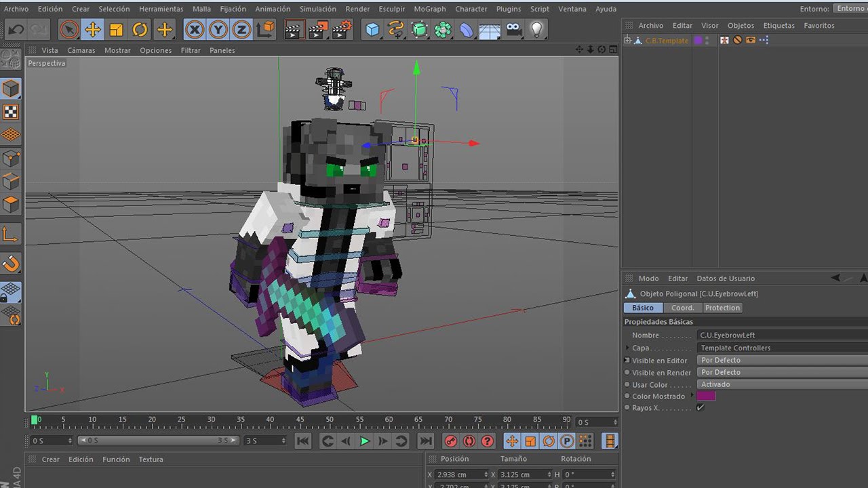Open the viewport Cámaras menu
868x488 pixels.
tap(81, 50)
